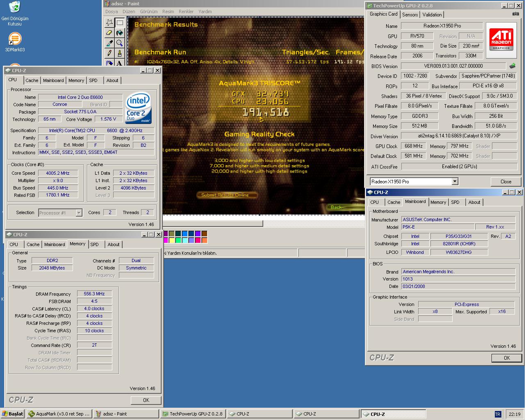The image size is (526, 420).
Task: Click the American Megatrends Inc. BIOS brand
Action: pos(458,272)
